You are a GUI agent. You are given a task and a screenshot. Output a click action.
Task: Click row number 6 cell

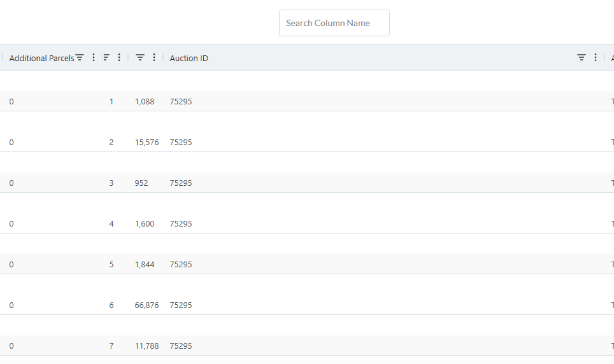tap(111, 305)
